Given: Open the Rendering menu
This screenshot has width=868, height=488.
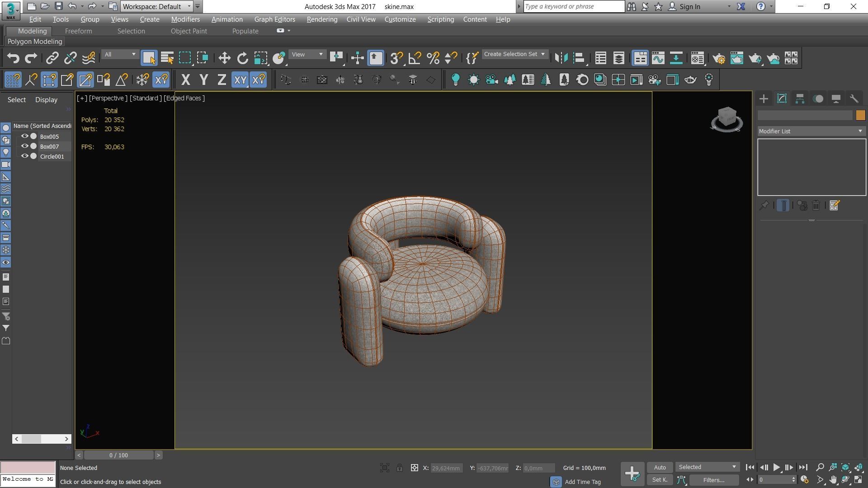Looking at the screenshot, I should (322, 19).
